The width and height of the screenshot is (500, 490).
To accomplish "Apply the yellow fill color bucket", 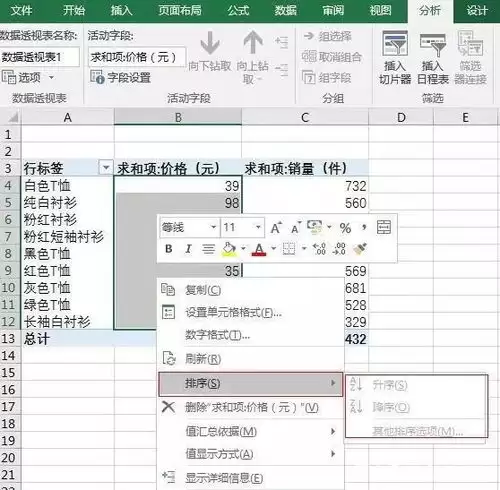I will click(x=229, y=249).
